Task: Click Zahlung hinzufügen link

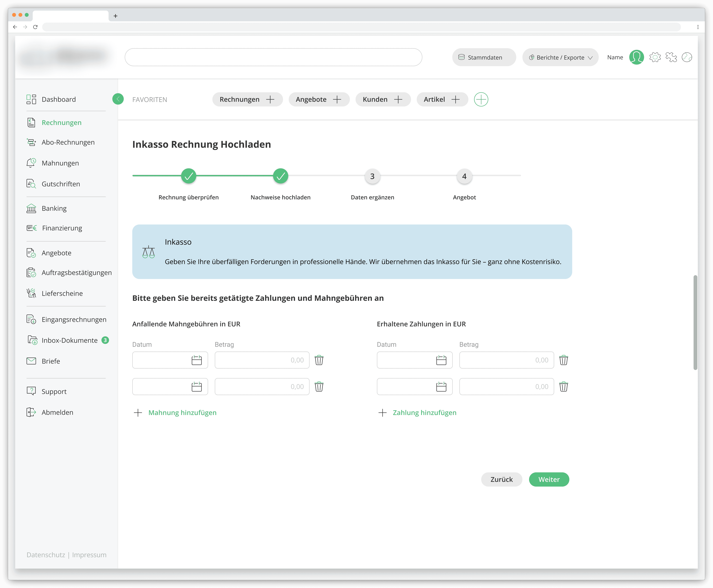Action: click(424, 412)
